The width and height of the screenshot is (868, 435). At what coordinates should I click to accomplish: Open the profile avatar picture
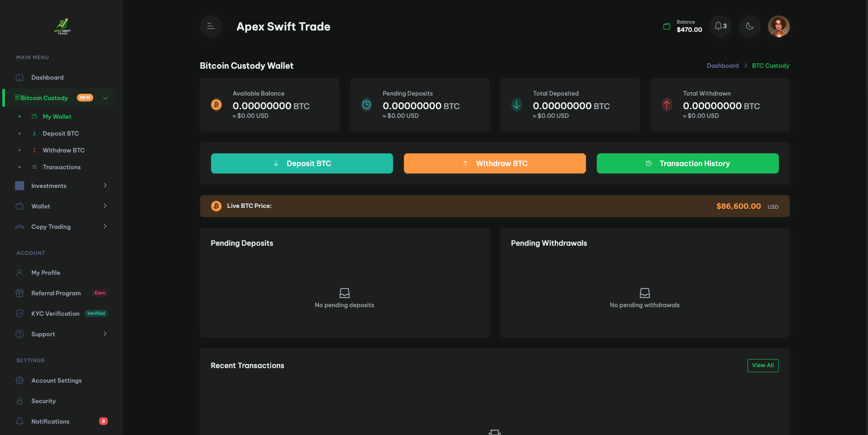[778, 26]
